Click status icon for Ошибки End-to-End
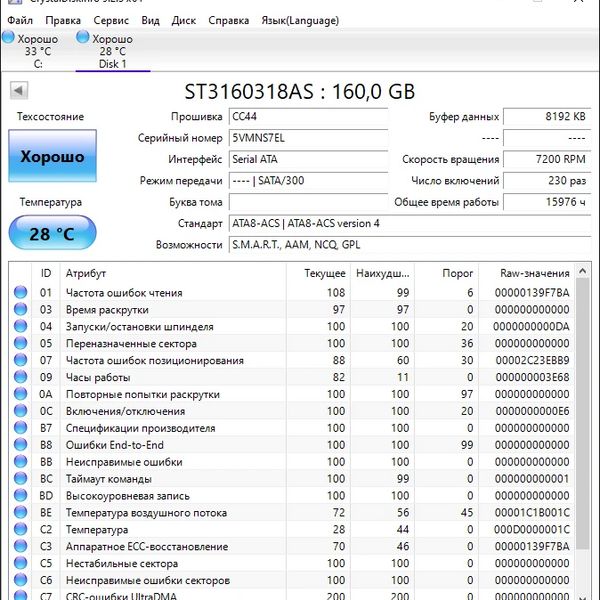The height and width of the screenshot is (600, 600). [20, 445]
